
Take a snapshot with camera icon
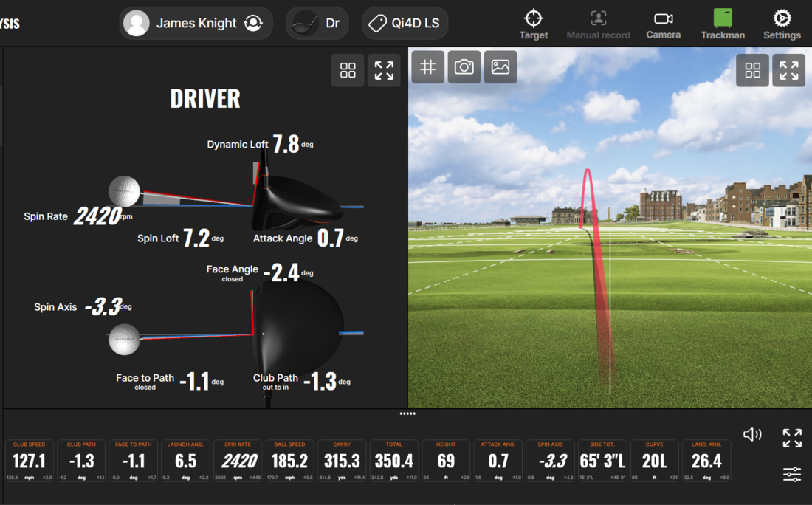[464, 67]
